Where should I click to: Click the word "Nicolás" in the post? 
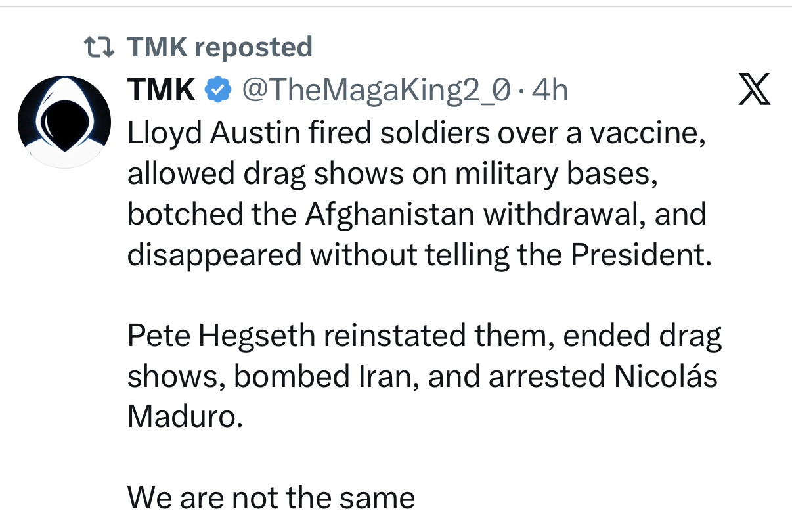663,376
